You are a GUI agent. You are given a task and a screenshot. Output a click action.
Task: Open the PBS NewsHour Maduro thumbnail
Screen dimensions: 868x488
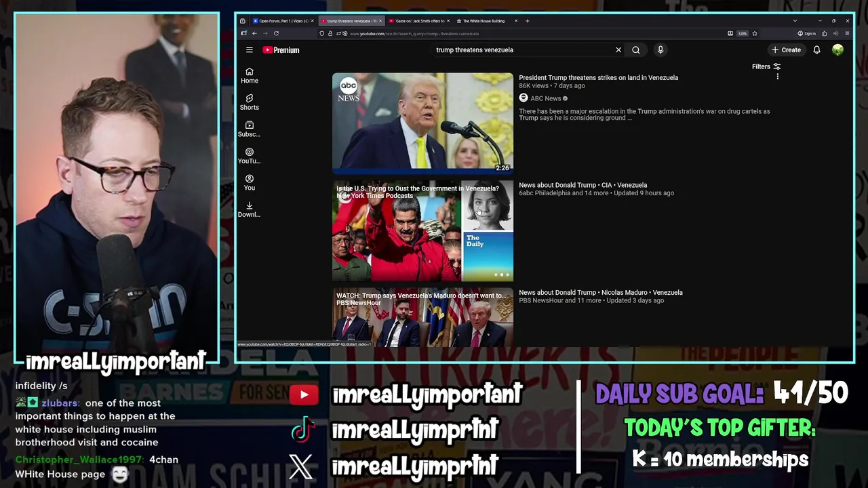click(422, 317)
